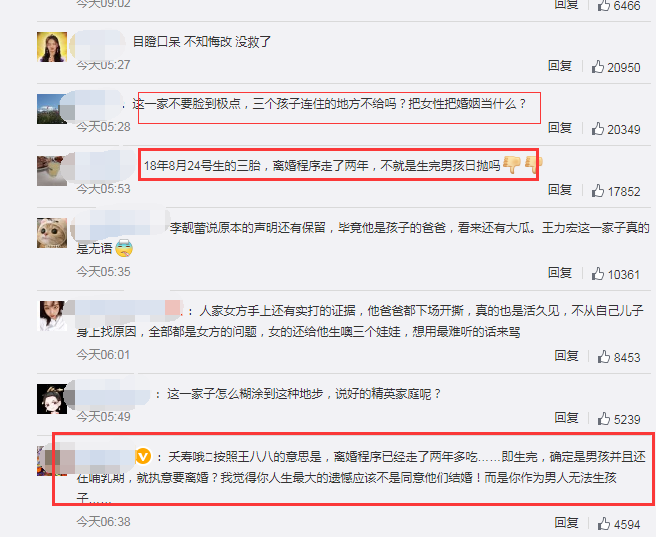The height and width of the screenshot is (537, 656).
Task: Open the anime girl avatar profile
Action: coord(52,399)
